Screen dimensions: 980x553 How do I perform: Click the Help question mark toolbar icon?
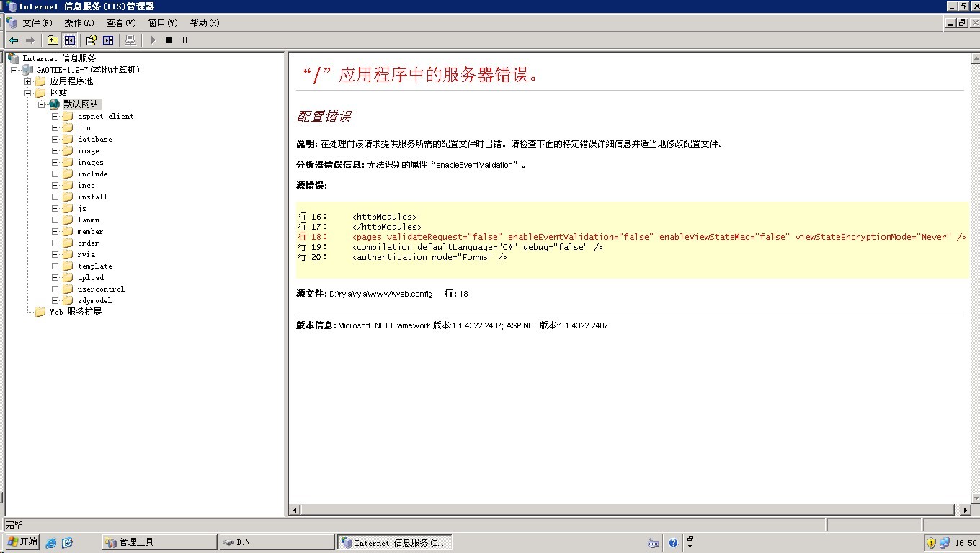tap(91, 40)
